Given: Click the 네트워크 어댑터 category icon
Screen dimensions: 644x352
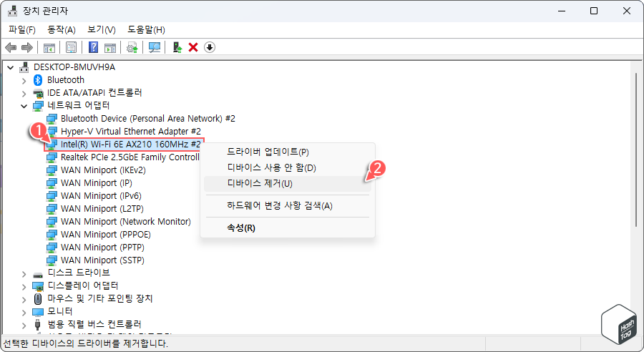Looking at the screenshot, I should point(38,106).
